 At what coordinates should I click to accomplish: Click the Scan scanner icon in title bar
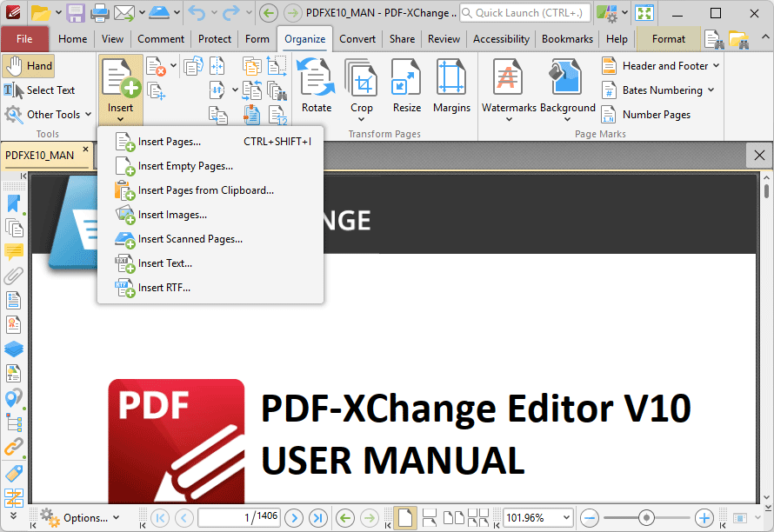(x=159, y=12)
